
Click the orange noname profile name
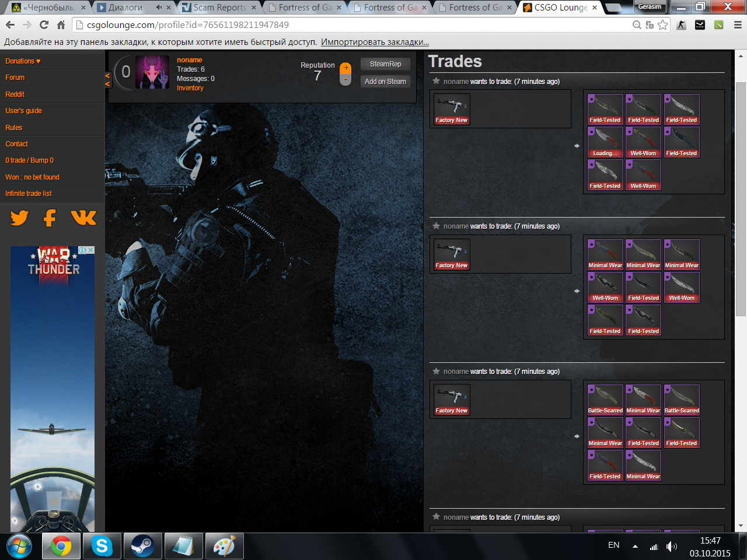point(190,60)
